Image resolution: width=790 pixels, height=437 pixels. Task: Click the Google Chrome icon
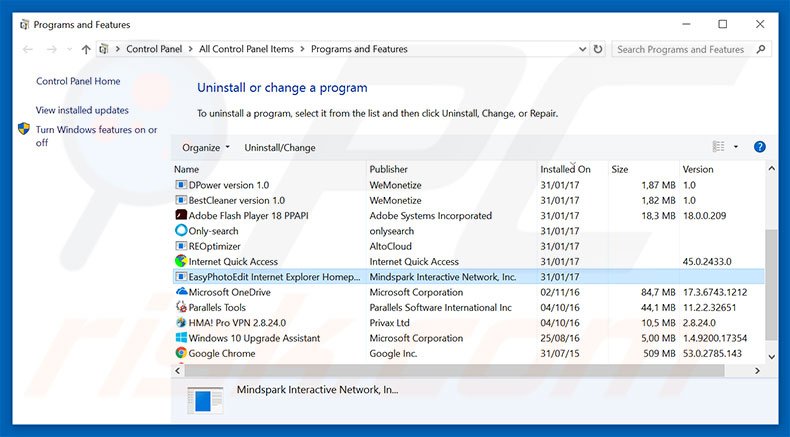pyautogui.click(x=181, y=353)
